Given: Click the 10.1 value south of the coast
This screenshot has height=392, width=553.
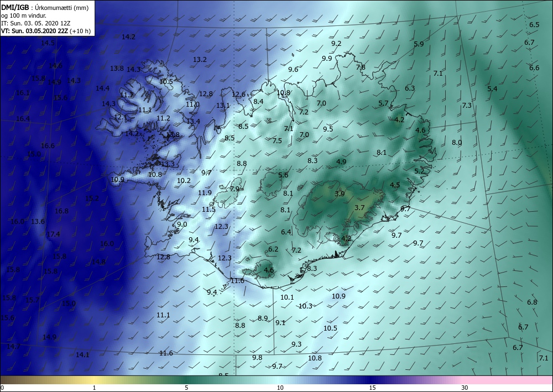Looking at the screenshot, I should [287, 297].
